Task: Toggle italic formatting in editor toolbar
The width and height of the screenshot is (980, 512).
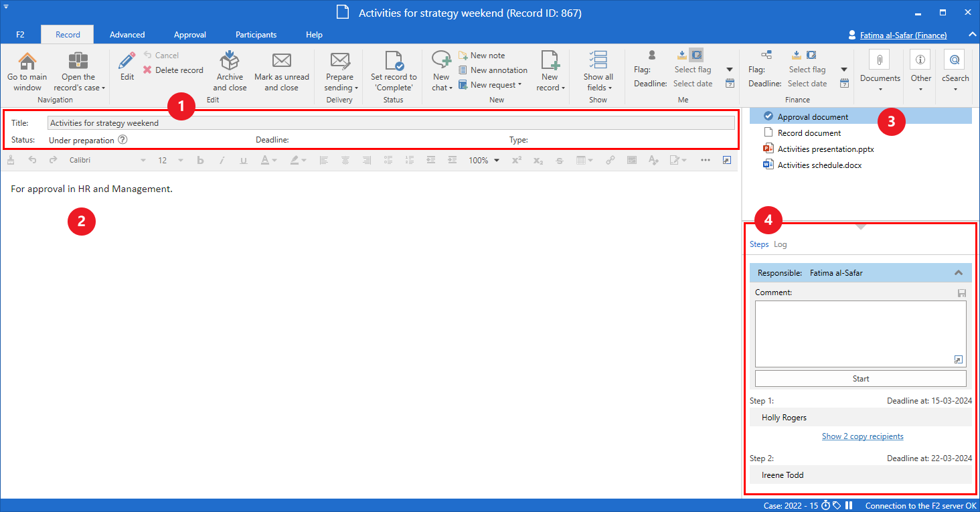Action: point(222,161)
